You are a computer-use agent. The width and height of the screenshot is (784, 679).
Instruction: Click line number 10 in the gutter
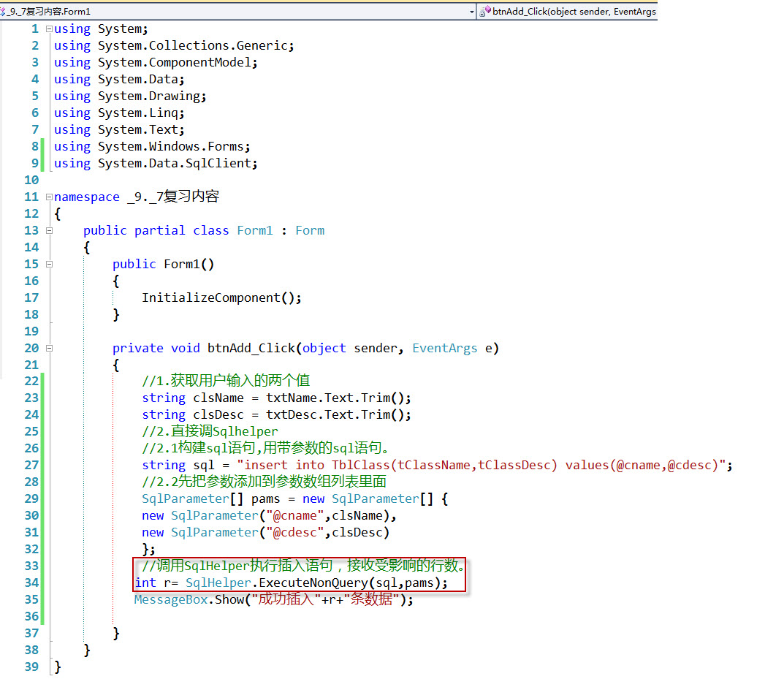tap(31, 180)
